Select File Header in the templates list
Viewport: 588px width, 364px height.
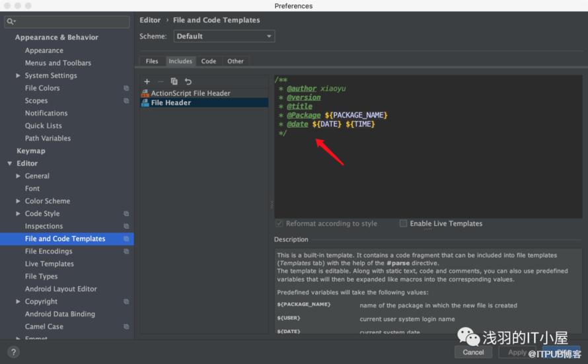170,103
